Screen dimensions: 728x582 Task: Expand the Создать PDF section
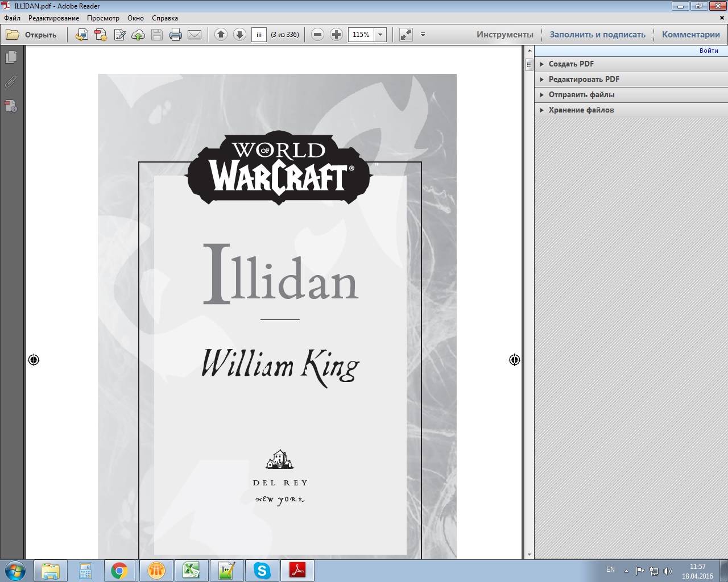click(571, 64)
